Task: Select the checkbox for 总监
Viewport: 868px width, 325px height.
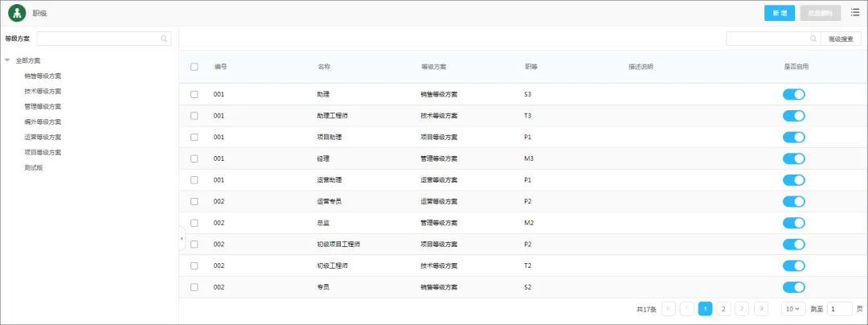Action: [194, 223]
